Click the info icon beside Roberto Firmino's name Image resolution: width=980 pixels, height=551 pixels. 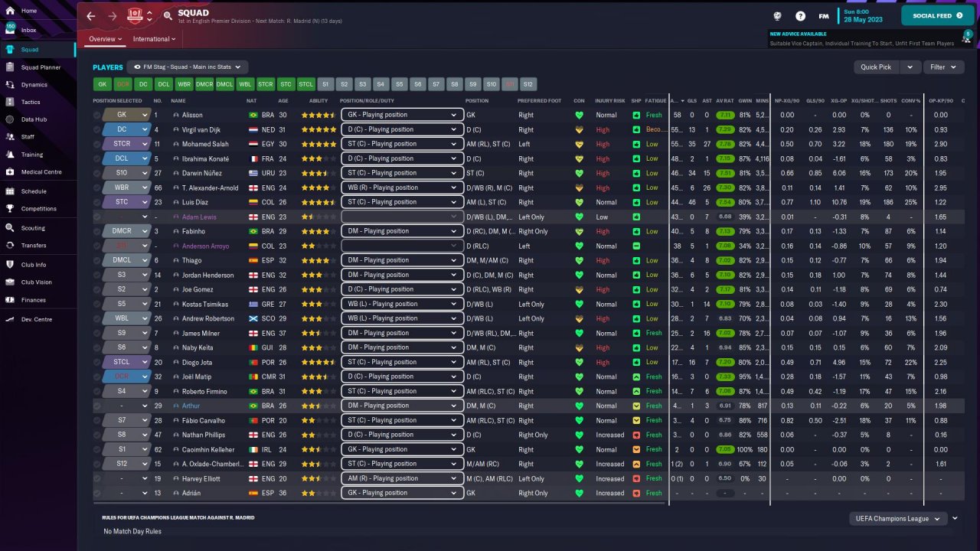pos(176,391)
